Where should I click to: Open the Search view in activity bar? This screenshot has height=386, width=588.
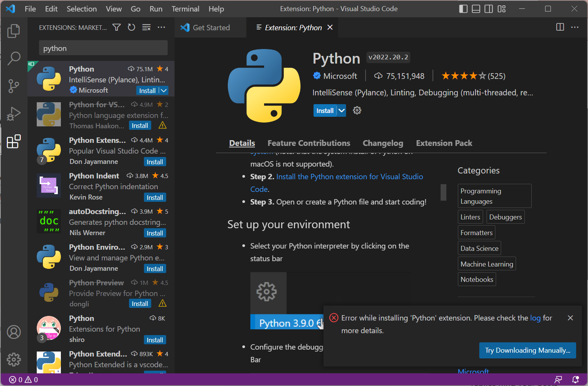tap(14, 59)
